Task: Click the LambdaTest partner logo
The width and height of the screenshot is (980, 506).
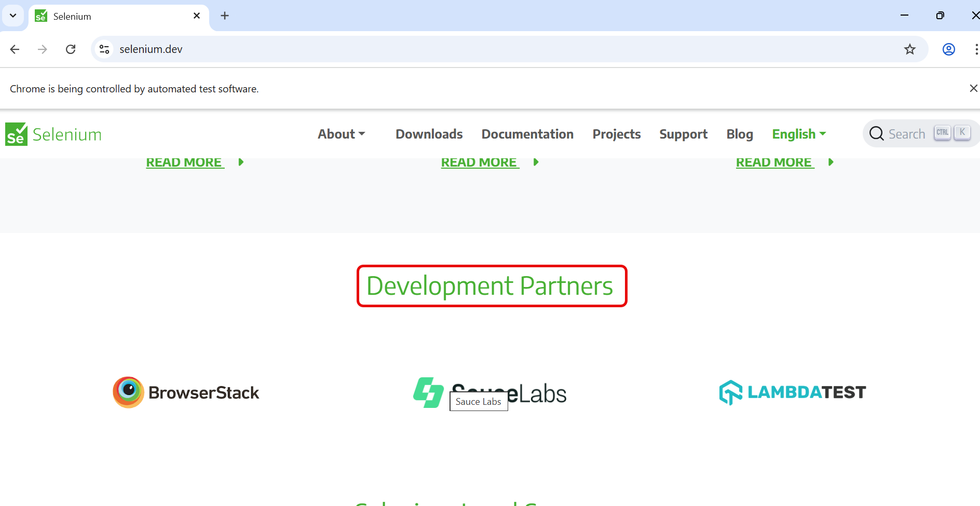Action: pyautogui.click(x=793, y=392)
